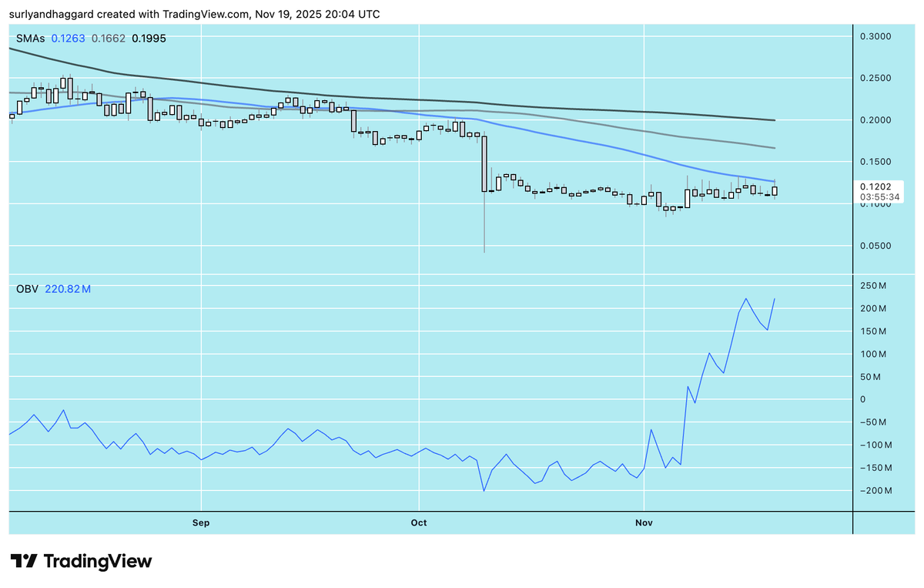Viewport: 924px width, 588px height.
Task: Click the chart attribution text with Nov 19, 2025 date
Action: pyautogui.click(x=194, y=14)
